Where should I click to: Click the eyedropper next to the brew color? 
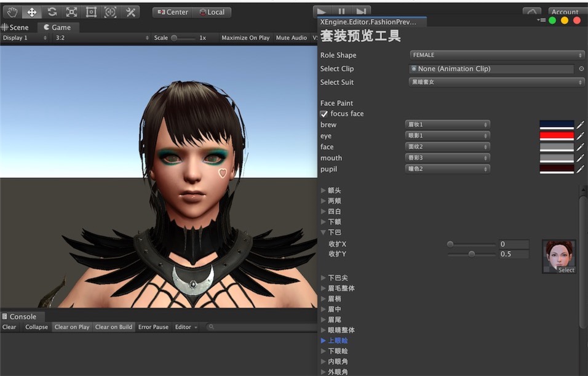[581, 124]
